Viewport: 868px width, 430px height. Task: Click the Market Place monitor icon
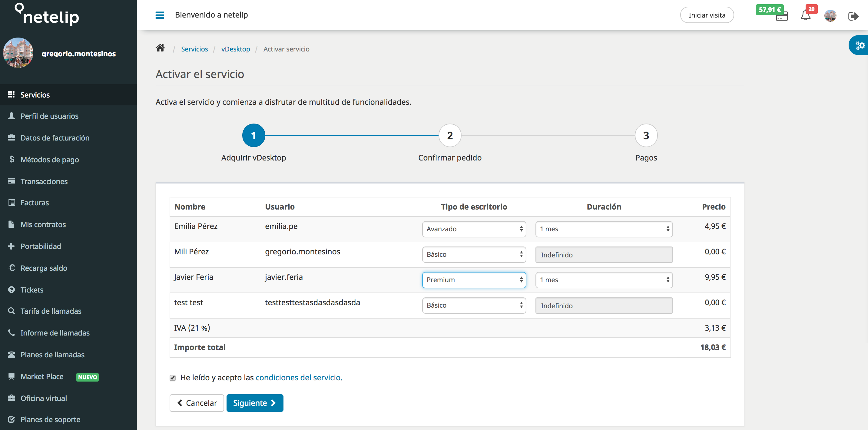pyautogui.click(x=12, y=376)
